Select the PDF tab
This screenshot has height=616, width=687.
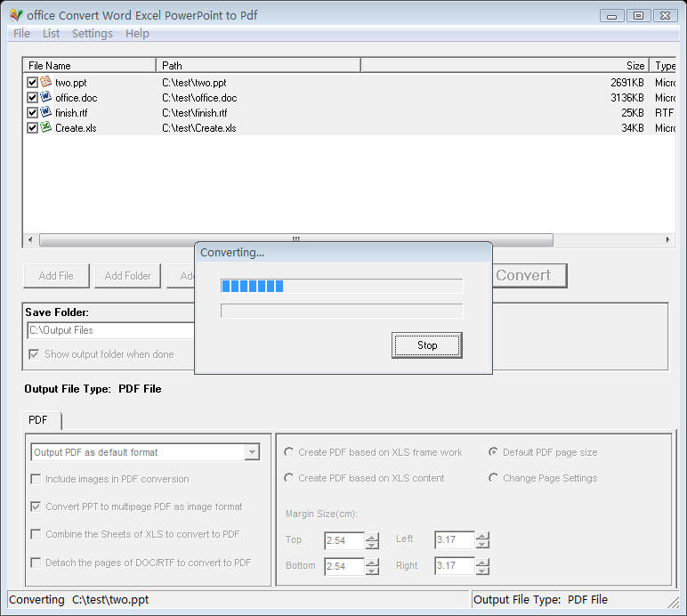[x=37, y=420]
